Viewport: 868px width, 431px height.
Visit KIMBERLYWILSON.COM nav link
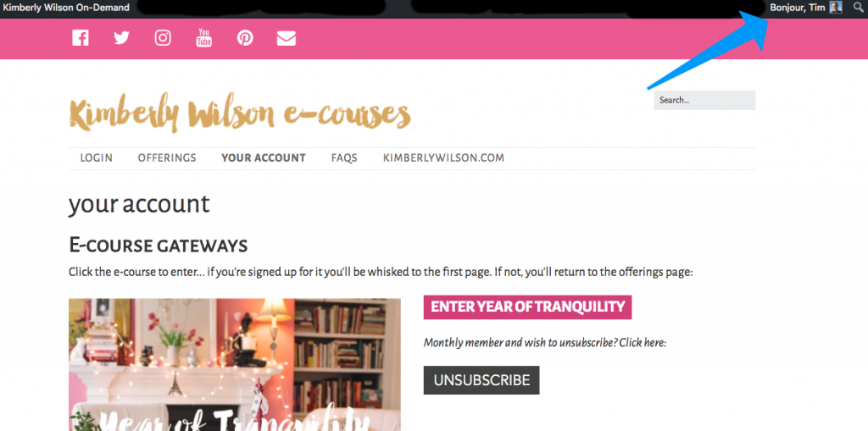point(444,158)
